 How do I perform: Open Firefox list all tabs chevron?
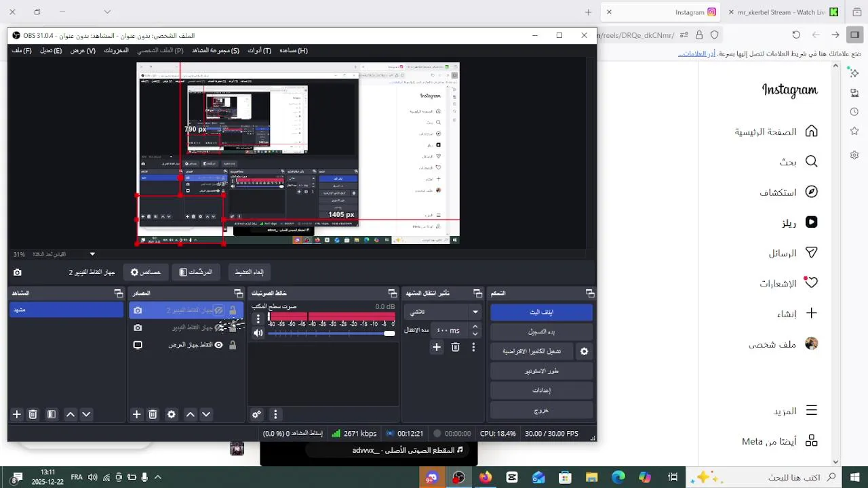click(x=107, y=12)
